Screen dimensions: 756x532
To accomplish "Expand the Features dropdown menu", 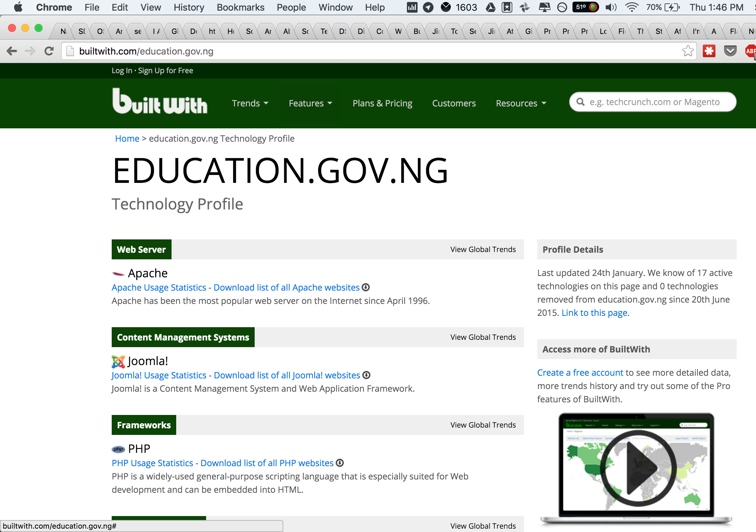I will pyautogui.click(x=310, y=103).
